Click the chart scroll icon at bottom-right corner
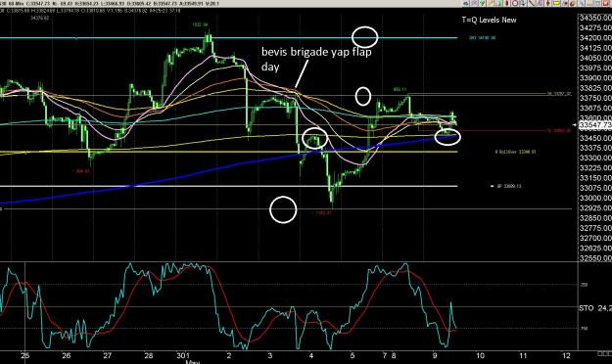The image size is (612, 364). coord(605,353)
